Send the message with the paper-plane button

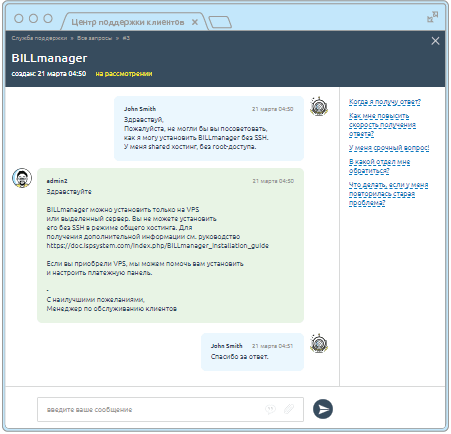click(x=323, y=409)
